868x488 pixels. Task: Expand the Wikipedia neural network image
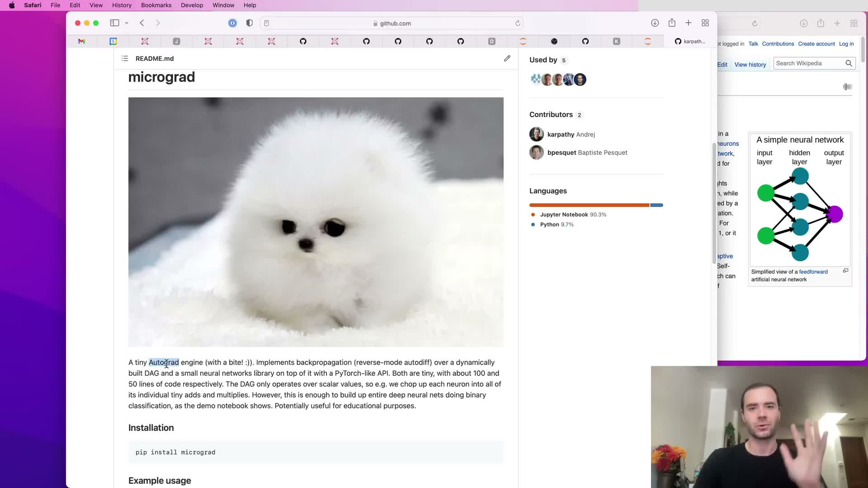click(x=845, y=271)
